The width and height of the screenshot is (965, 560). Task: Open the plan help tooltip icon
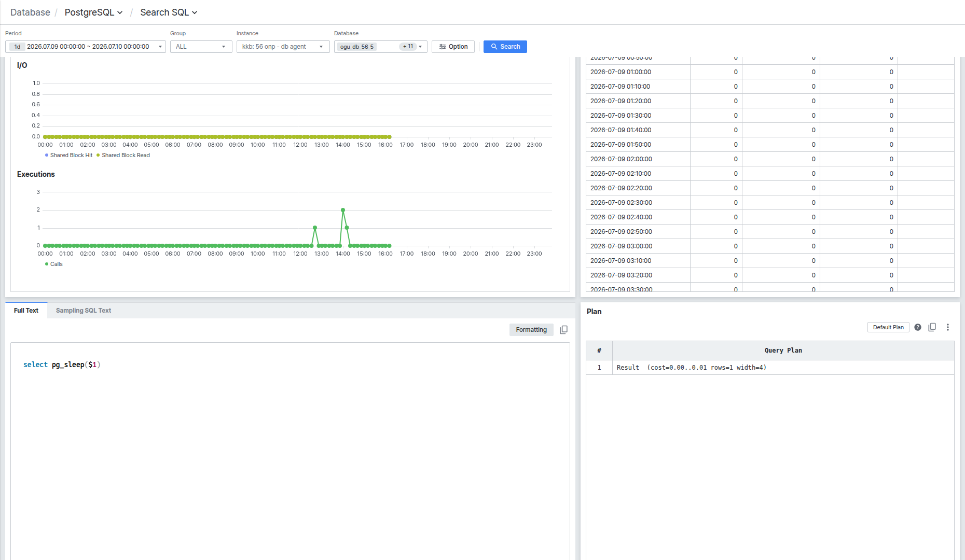pyautogui.click(x=918, y=327)
